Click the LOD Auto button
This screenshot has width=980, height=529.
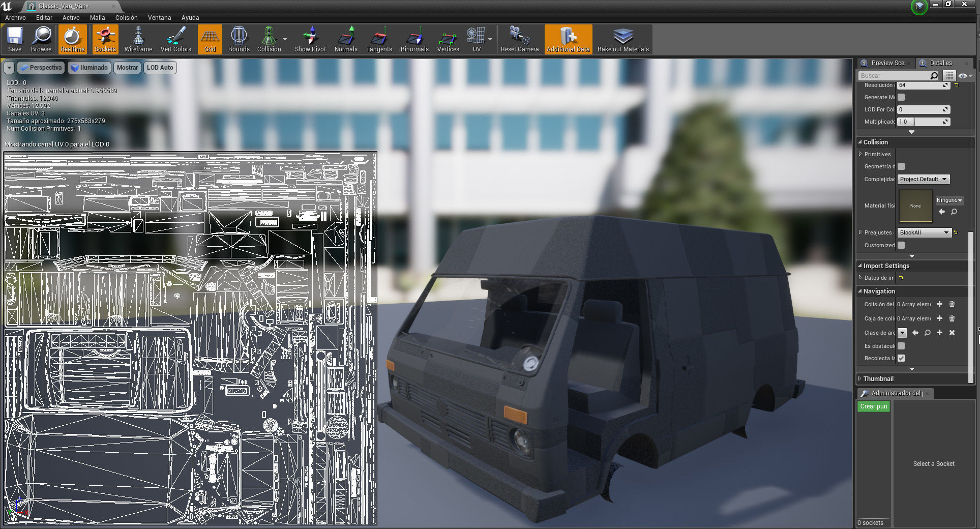[160, 67]
